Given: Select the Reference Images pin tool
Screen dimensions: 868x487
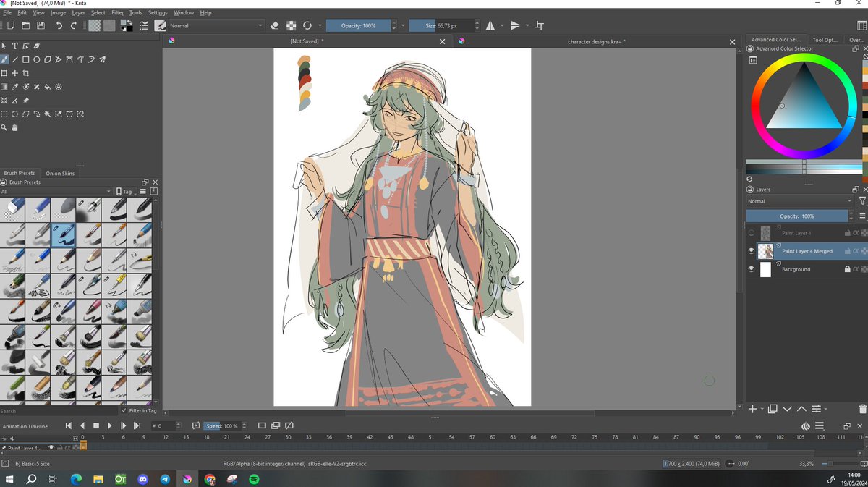Looking at the screenshot, I should click(x=25, y=101).
